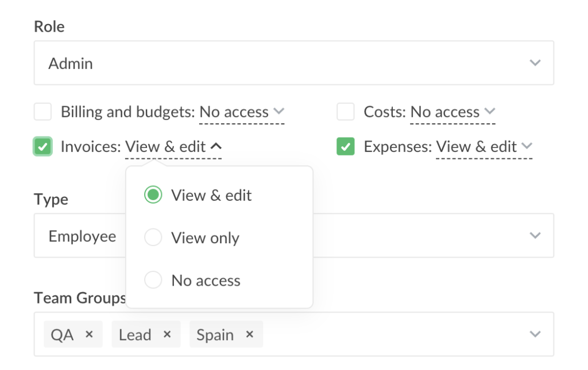Disable the Expenses checkbox
This screenshot has height=370, width=588.
(345, 146)
